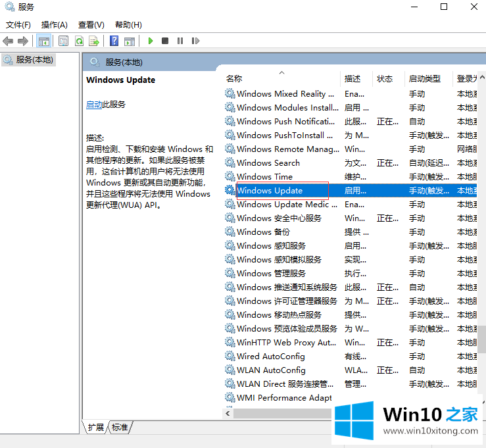Pause service with the pause icon
The width and height of the screenshot is (486, 448).
point(180,41)
